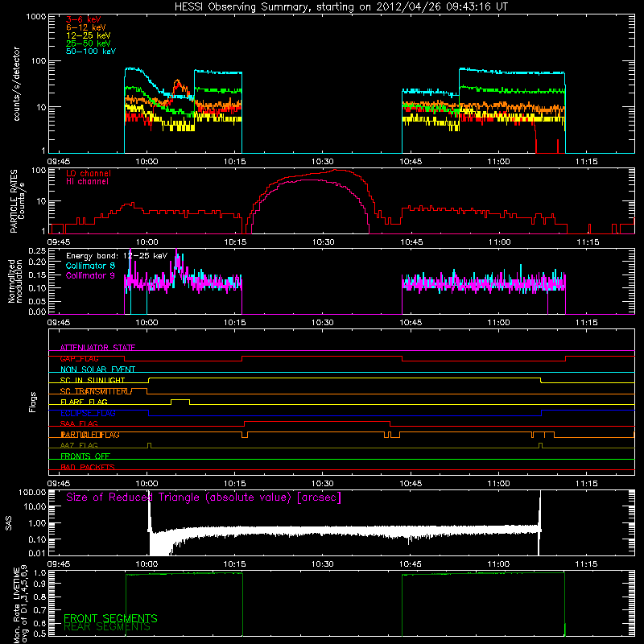Click the FLARE_FLAG label
644x644 pixels.
(x=84, y=402)
